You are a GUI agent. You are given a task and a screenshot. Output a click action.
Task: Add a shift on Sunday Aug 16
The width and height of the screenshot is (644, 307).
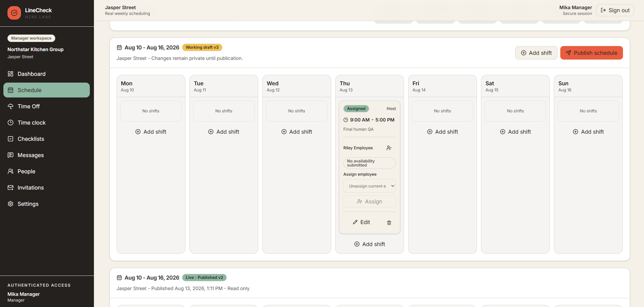(x=588, y=132)
